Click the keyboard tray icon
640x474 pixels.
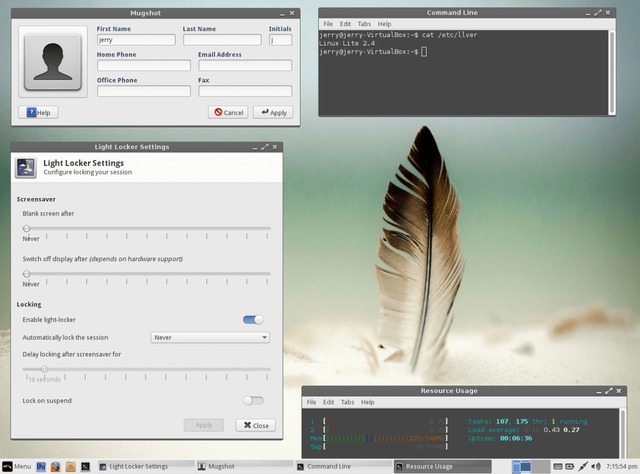coord(558,466)
